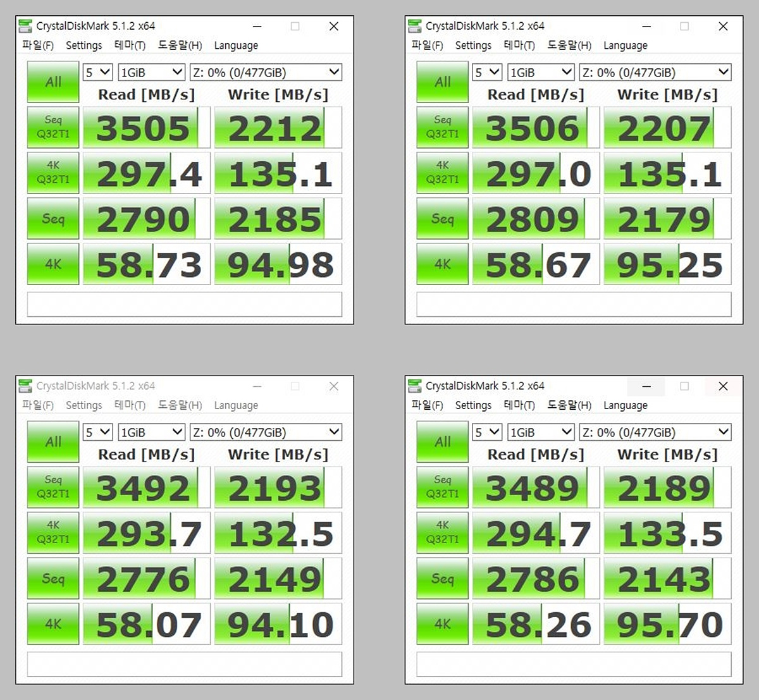Open 1GiB size dropdown in bottom-right window
The width and height of the screenshot is (759, 700).
tap(541, 432)
